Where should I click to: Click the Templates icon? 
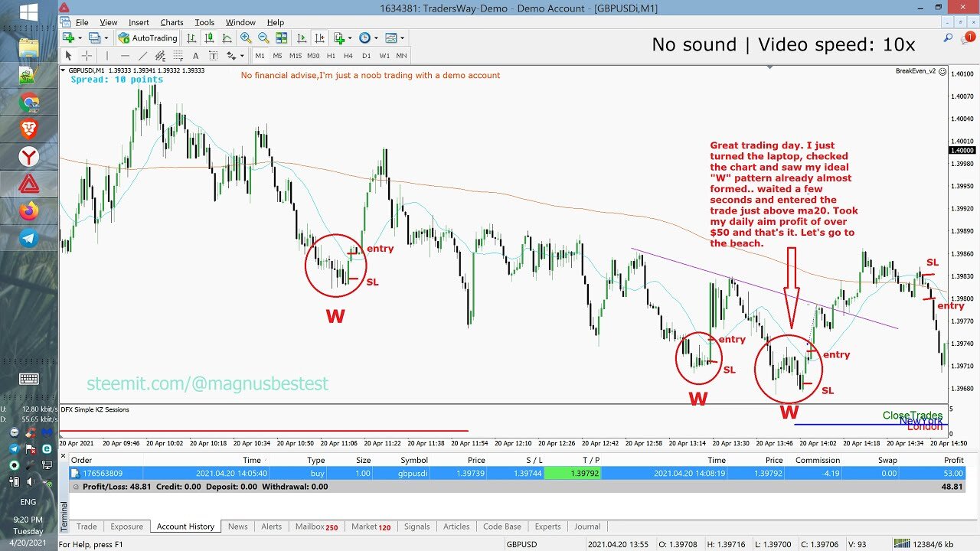[391, 37]
